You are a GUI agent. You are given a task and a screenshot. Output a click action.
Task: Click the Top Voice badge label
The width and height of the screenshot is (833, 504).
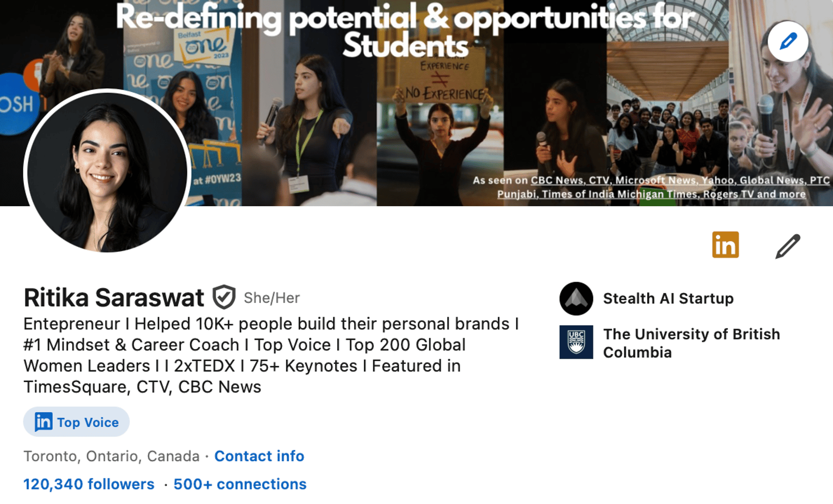pyautogui.click(x=87, y=422)
